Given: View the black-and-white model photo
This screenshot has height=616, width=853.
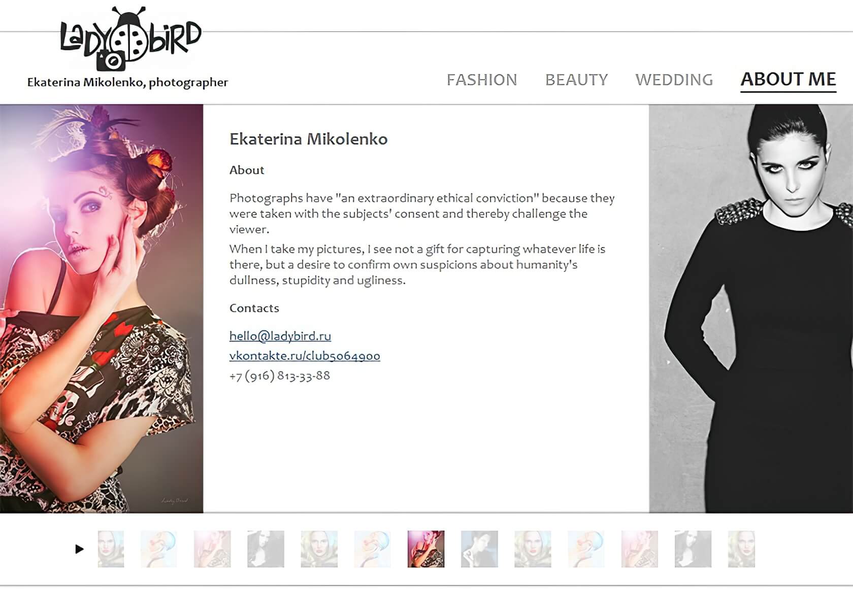Looking at the screenshot, I should [751, 309].
